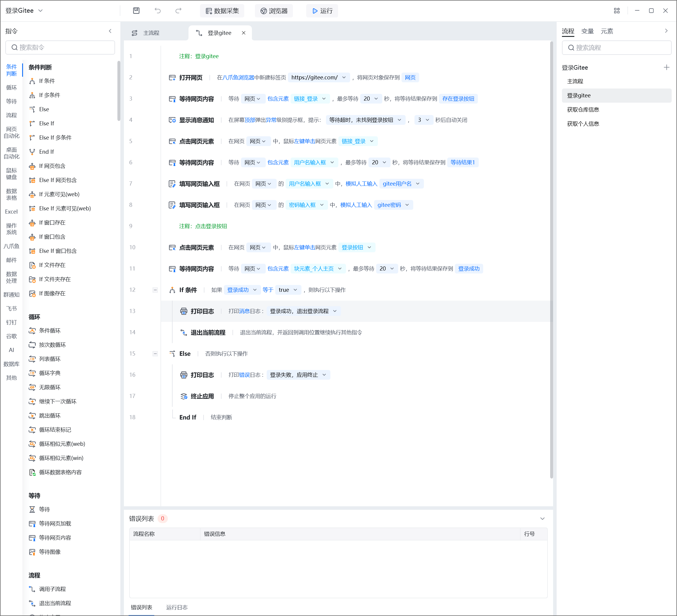Image resolution: width=677 pixels, height=616 pixels.
Task: Close the 登录gitee tab
Action: point(244,33)
